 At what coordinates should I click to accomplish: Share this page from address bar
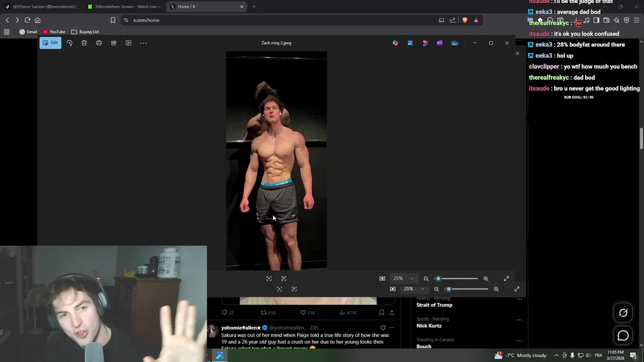(x=453, y=20)
